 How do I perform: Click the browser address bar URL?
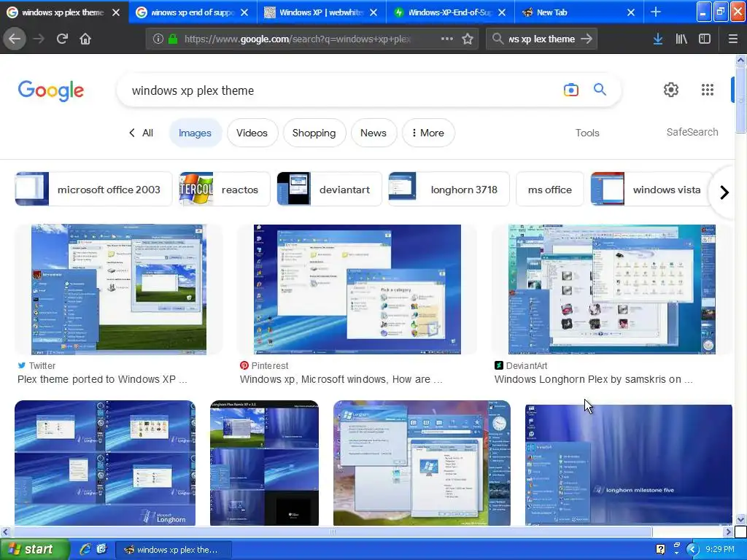[x=298, y=39]
